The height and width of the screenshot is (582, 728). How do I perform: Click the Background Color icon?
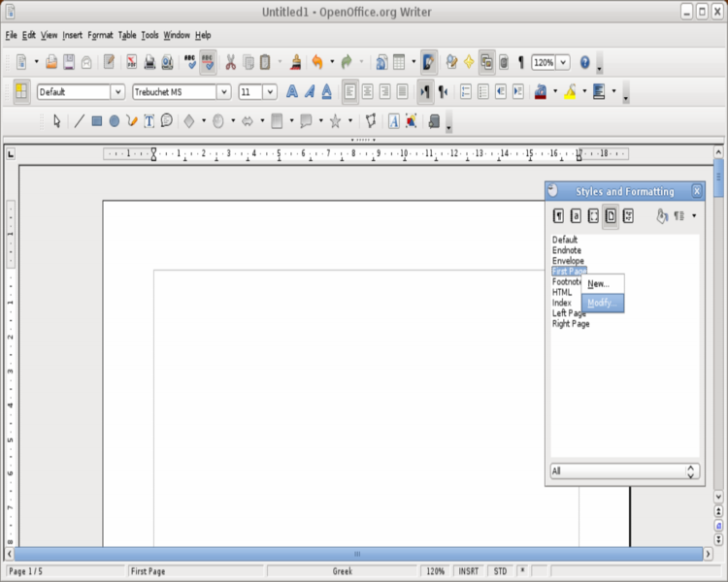(599, 91)
